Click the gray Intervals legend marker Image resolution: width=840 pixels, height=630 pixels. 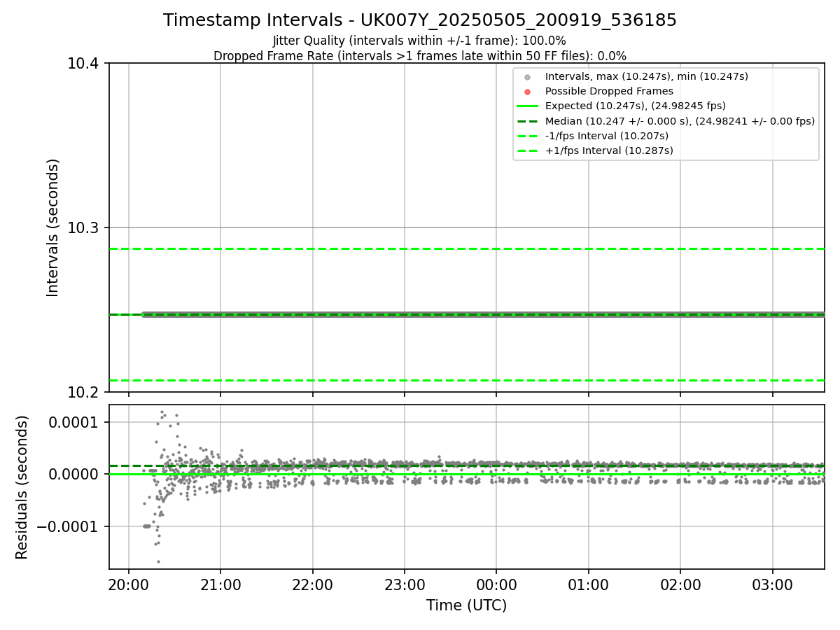coord(528,77)
